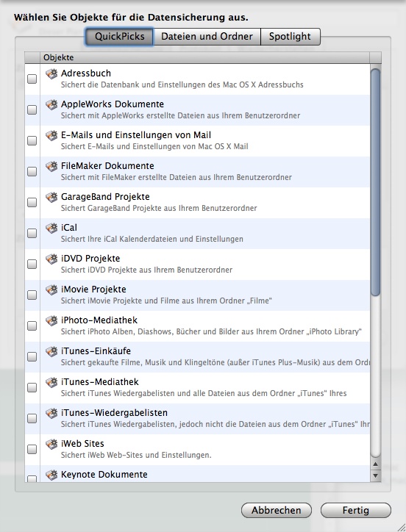Viewport: 406px width, 532px height.
Task: Click the iTunes-Einkäufe QuickPick icon
Action: (51, 351)
